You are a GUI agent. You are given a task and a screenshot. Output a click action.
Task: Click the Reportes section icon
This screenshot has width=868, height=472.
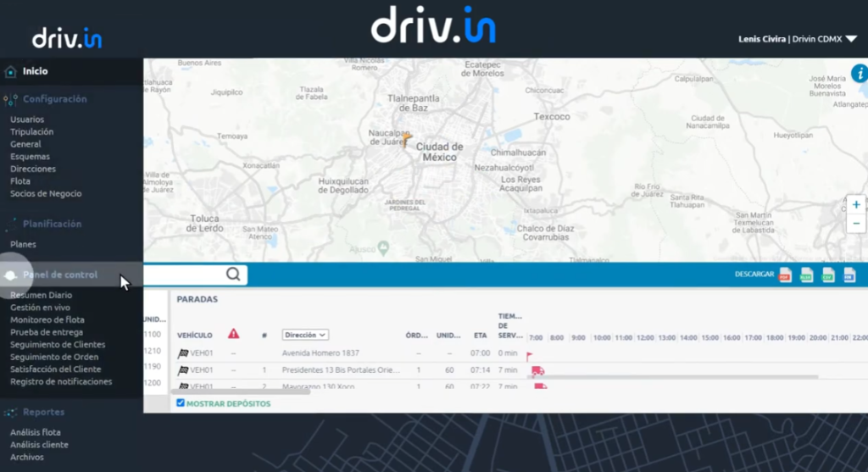[x=10, y=413]
